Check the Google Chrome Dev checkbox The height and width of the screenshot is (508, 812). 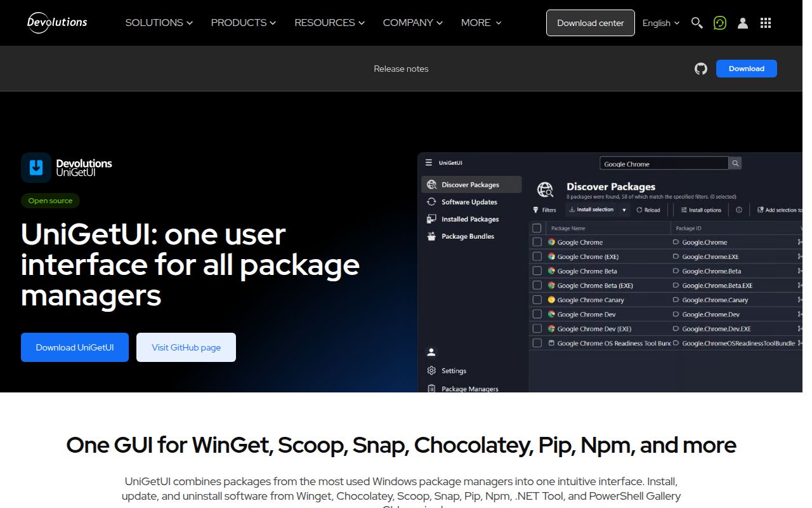click(x=537, y=314)
